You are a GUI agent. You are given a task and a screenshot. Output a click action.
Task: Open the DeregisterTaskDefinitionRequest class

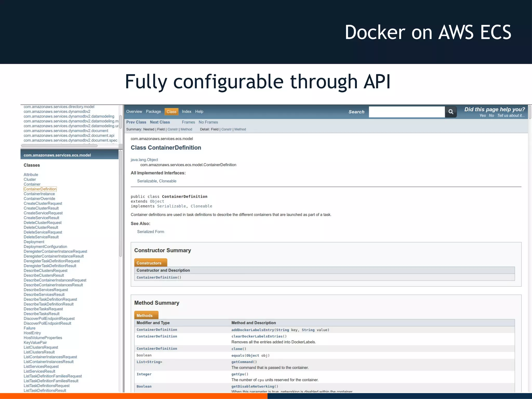coord(52,261)
